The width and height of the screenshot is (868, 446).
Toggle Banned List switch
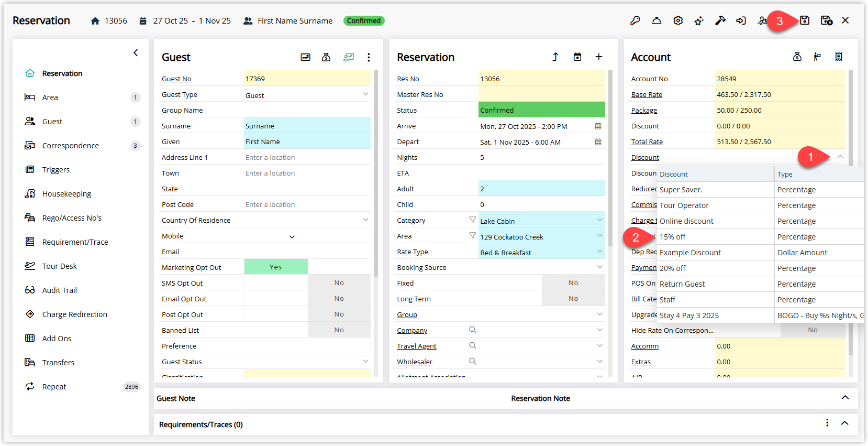tap(307, 330)
